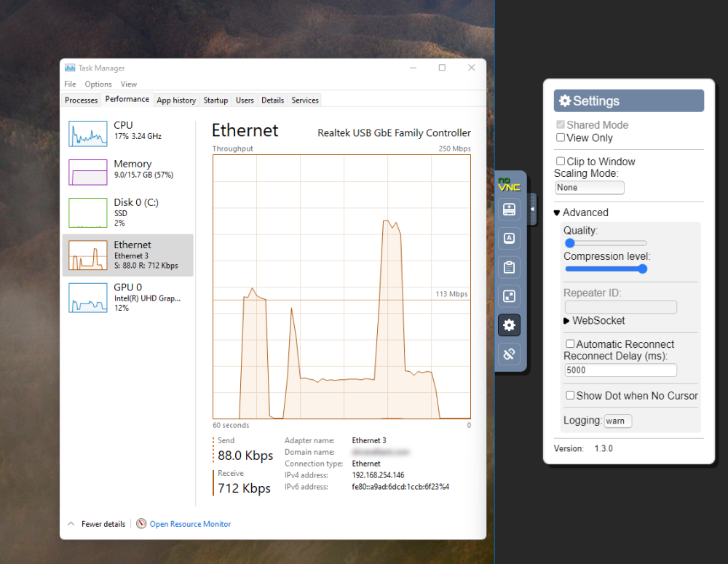Enable Automatic Reconnect checkbox
This screenshot has width=728, height=564.
pyautogui.click(x=570, y=344)
